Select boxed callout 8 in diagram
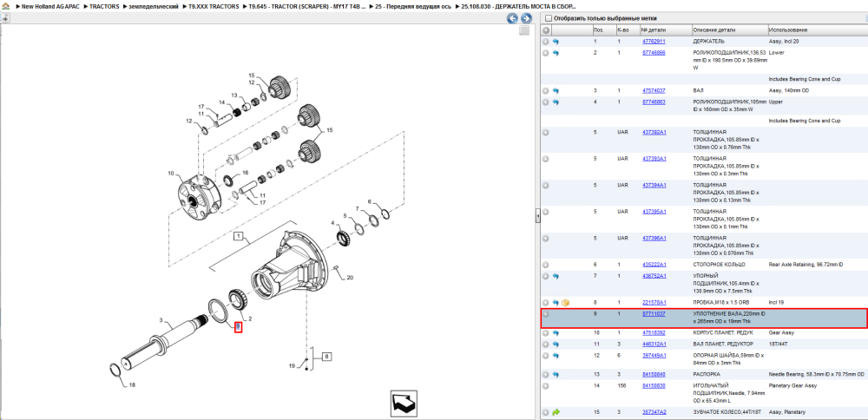Image resolution: width=868 pixels, height=420 pixels. pos(326,357)
